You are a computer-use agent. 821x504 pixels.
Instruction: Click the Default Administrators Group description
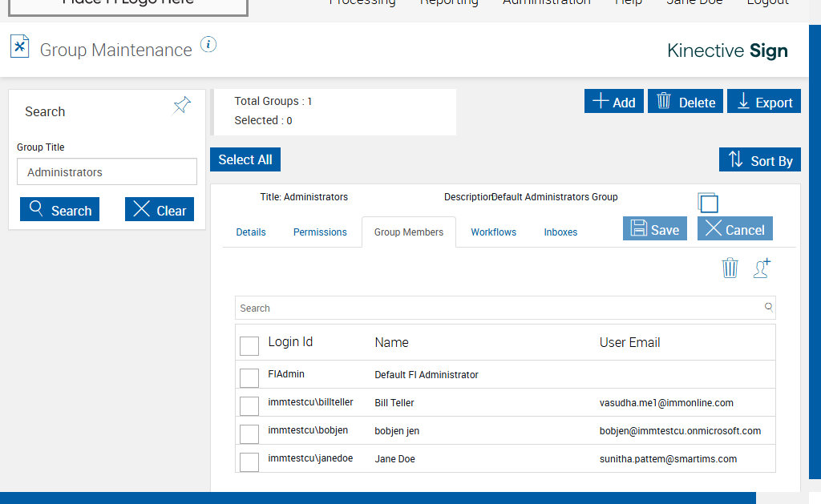[x=555, y=197]
